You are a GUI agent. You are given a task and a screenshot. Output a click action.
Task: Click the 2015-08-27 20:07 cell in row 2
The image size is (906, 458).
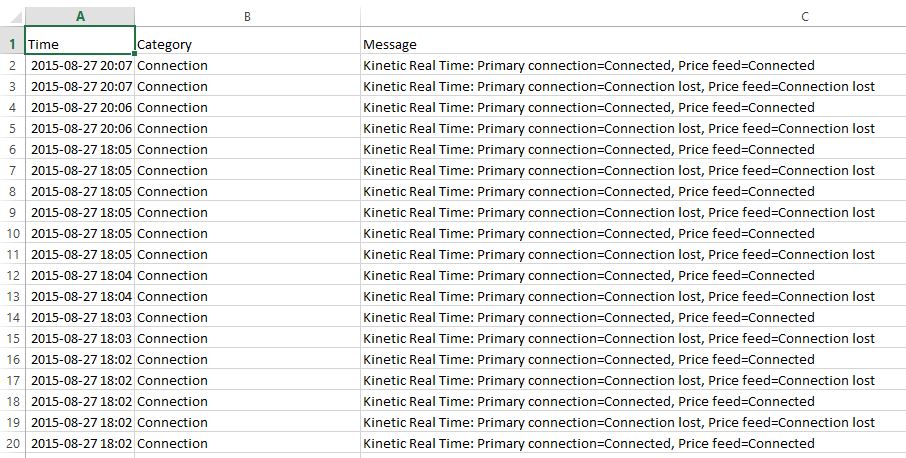82,65
